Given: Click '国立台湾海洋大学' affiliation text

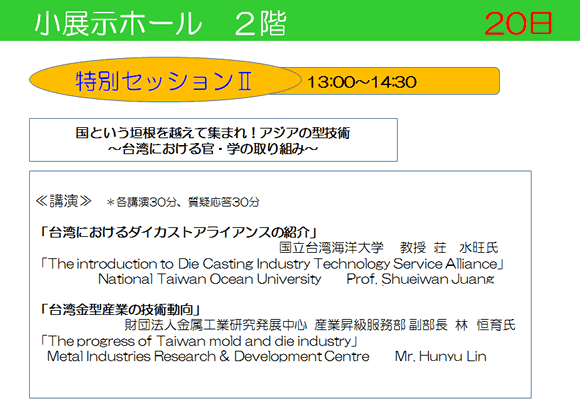Looking at the screenshot, I should [x=331, y=247].
